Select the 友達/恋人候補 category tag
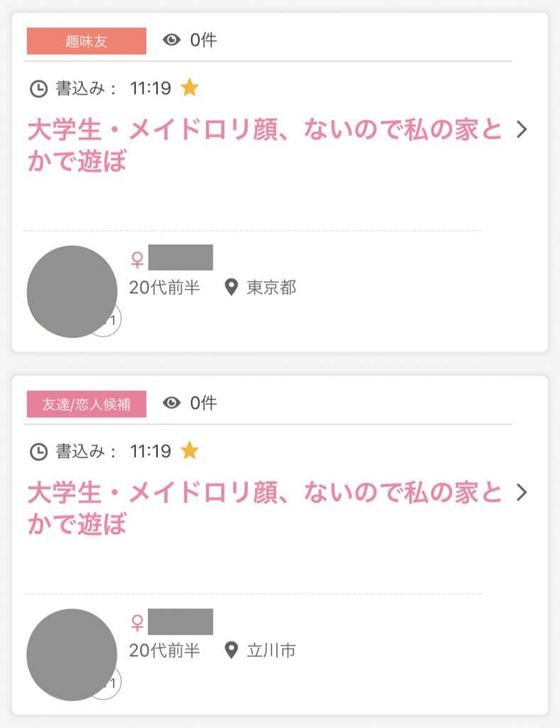 pos(86,404)
